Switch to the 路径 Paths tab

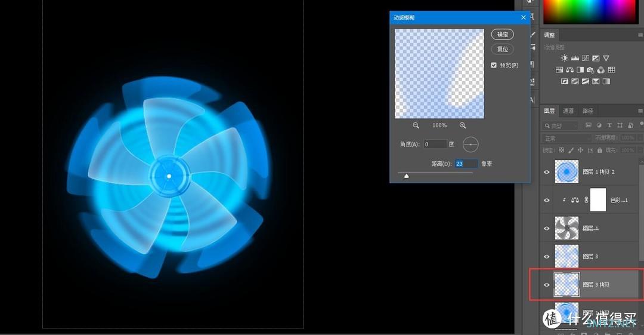click(x=588, y=110)
